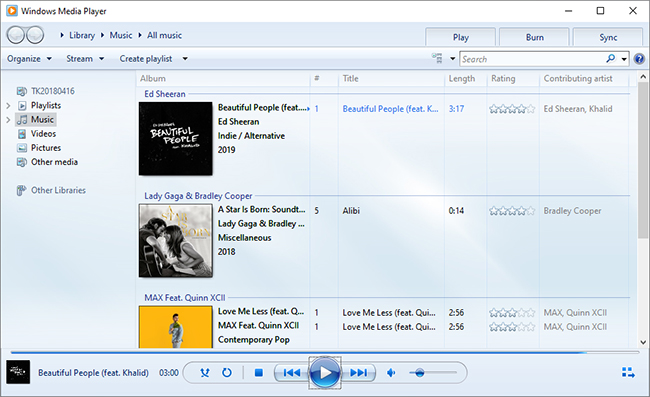Open the search options dropdown arrow

(x=624, y=59)
